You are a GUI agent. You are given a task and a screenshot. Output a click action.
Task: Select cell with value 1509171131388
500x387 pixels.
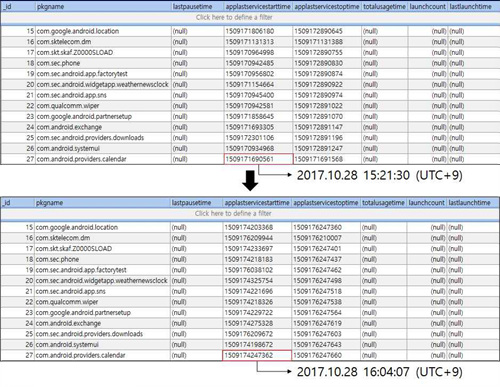[327, 42]
